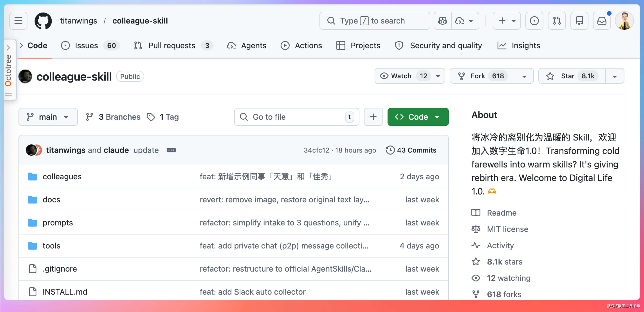Go to the Insights tab
644x312 pixels.
[x=525, y=45]
